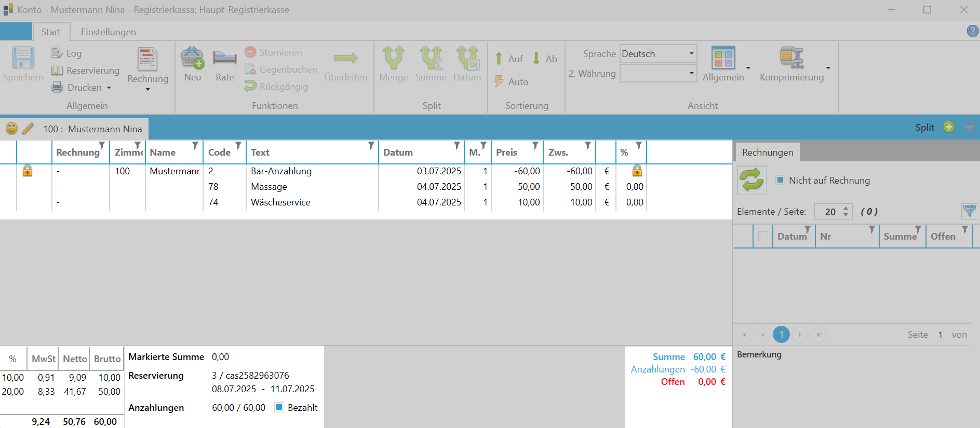The image size is (980, 428).
Task: Expand the Drucken dropdown arrow
Action: point(109,88)
